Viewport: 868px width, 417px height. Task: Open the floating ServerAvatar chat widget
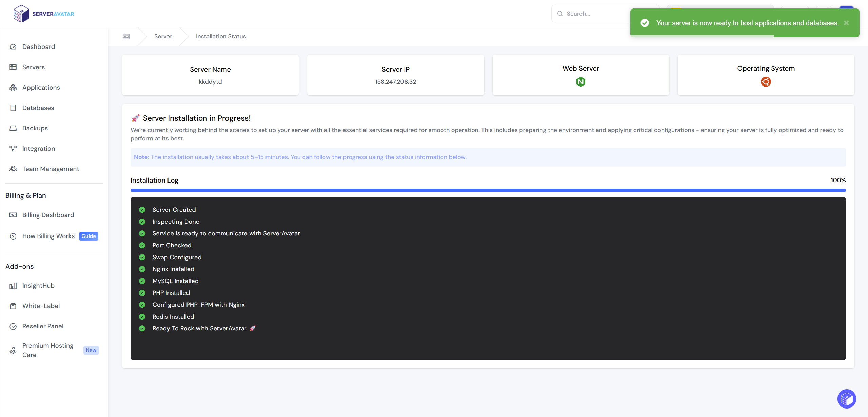[847, 399]
